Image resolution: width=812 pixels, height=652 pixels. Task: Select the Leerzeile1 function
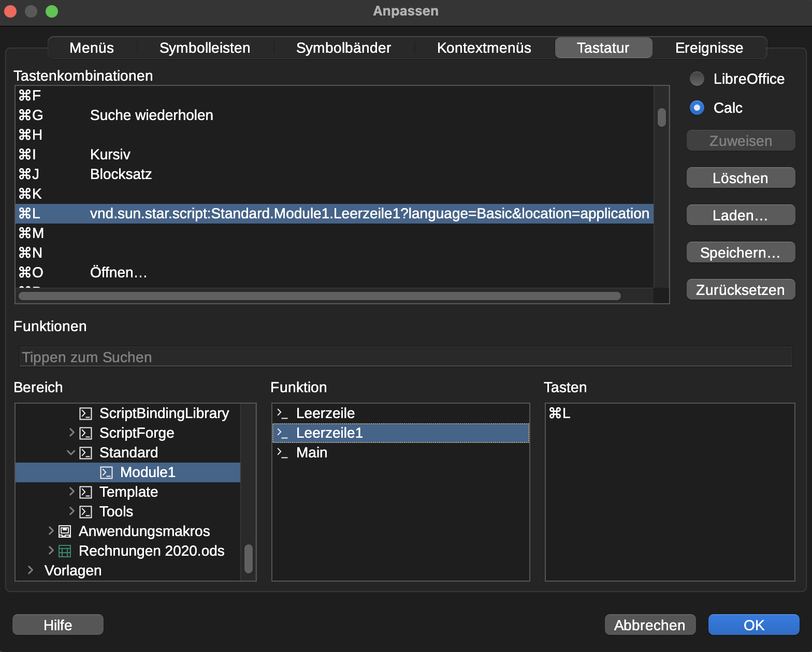tap(401, 433)
